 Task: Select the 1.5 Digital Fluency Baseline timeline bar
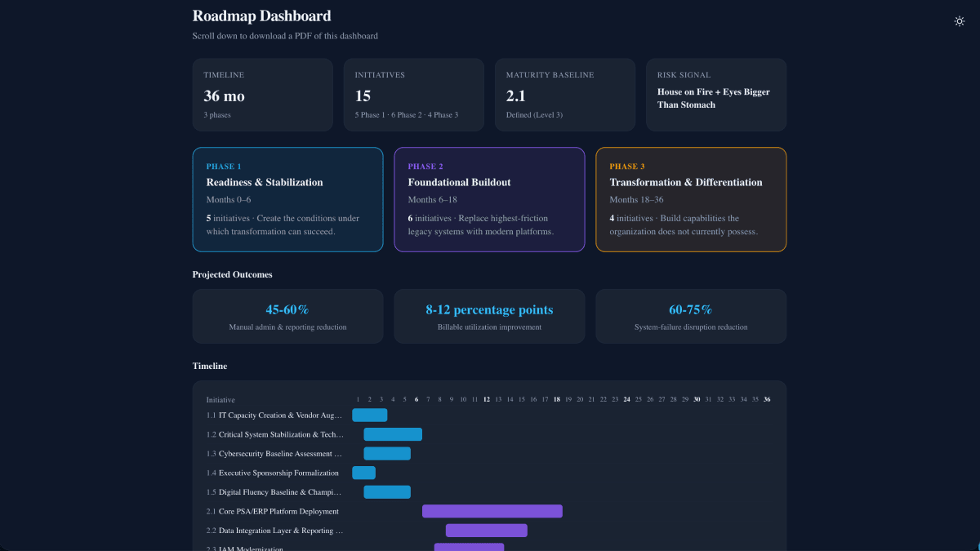point(387,492)
